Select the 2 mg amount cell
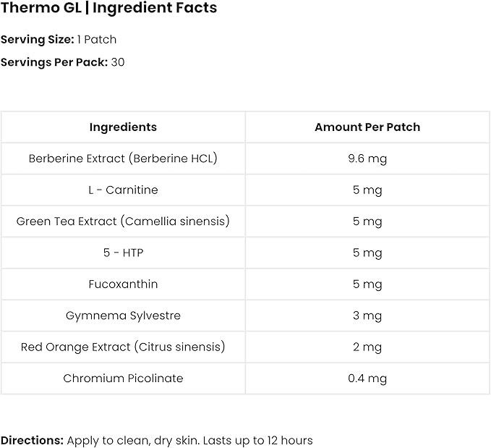Screen dimensions: 491x448 [x=367, y=347]
